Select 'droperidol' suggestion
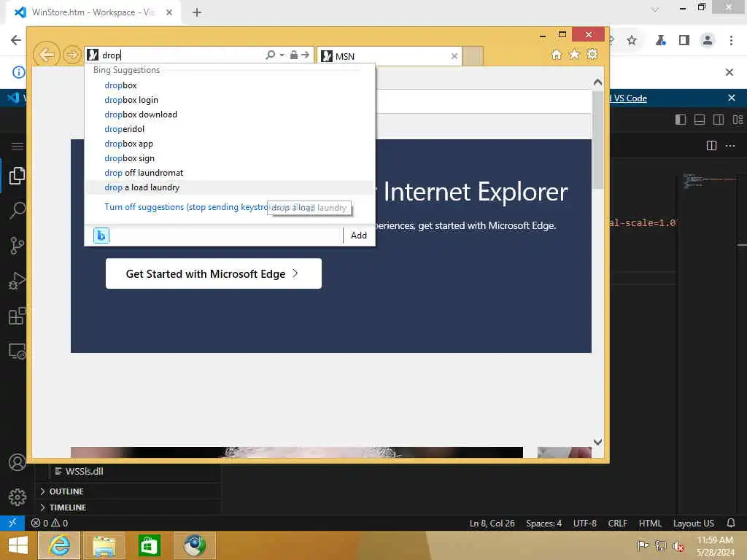This screenshot has height=560, width=747. point(230,129)
